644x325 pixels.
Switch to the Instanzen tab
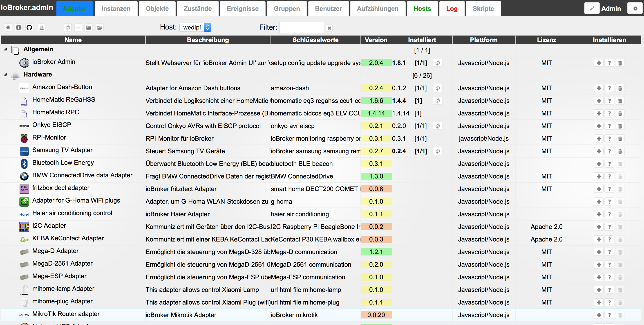(116, 9)
